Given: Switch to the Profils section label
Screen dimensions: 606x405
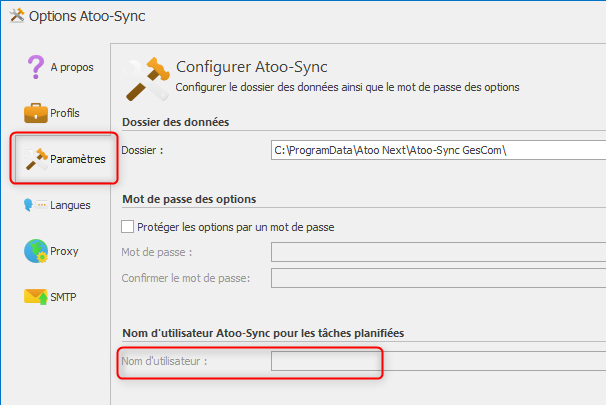Looking at the screenshot, I should point(65,113).
